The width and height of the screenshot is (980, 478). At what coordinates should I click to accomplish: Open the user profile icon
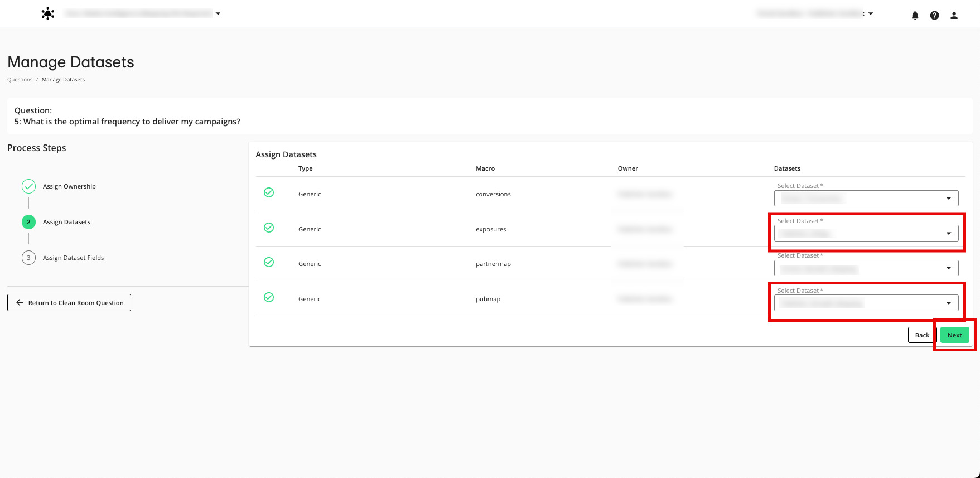pyautogui.click(x=954, y=16)
